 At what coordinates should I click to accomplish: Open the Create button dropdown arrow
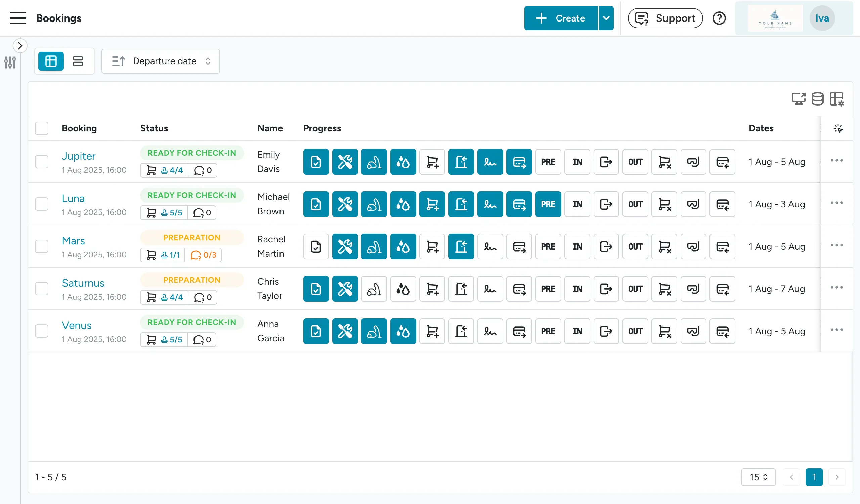(x=606, y=18)
